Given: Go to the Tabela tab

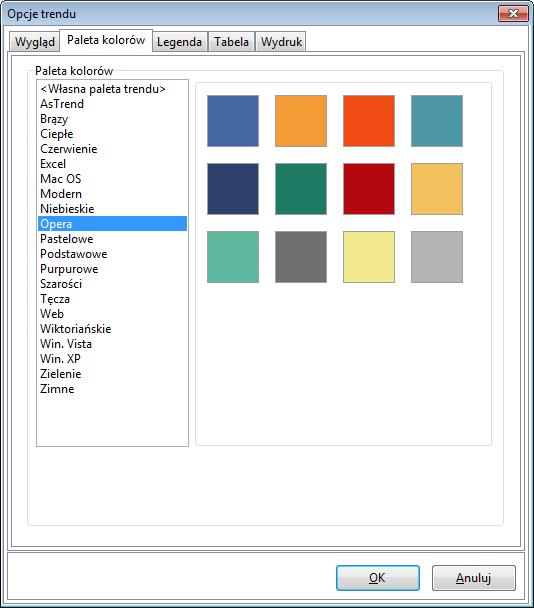Looking at the screenshot, I should pos(232,41).
